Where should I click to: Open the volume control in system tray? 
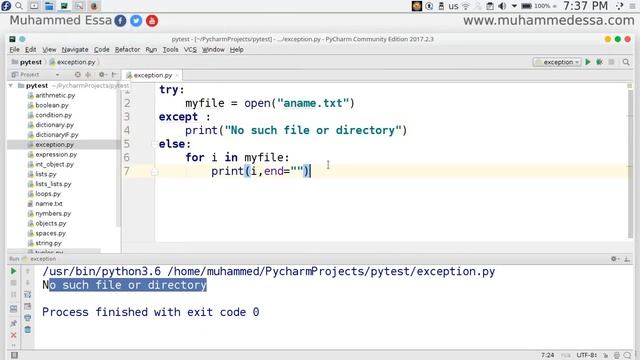pos(502,6)
